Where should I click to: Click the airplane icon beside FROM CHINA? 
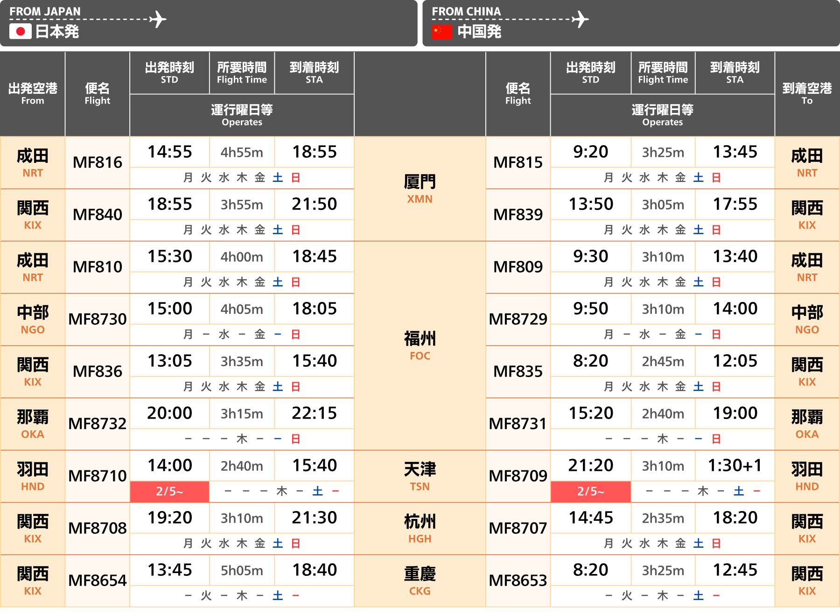coord(580,19)
